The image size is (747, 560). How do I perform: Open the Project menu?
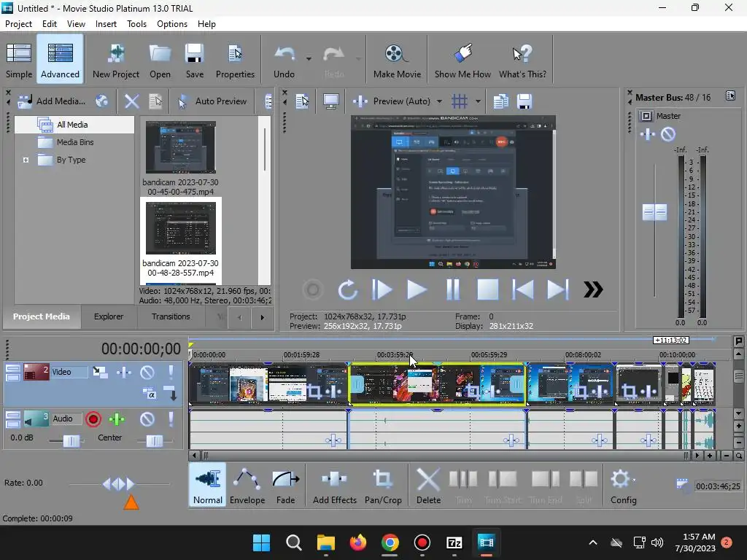pos(18,24)
